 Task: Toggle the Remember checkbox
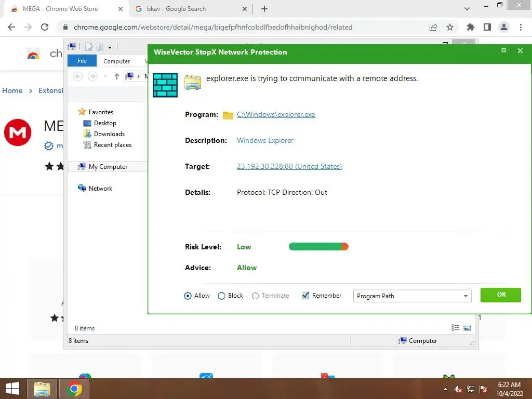pos(305,296)
